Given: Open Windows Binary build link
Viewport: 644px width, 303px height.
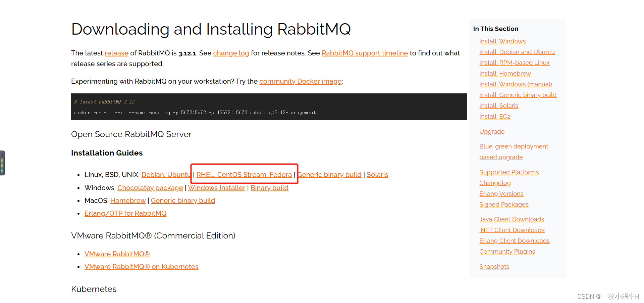Looking at the screenshot, I should click(x=269, y=188).
